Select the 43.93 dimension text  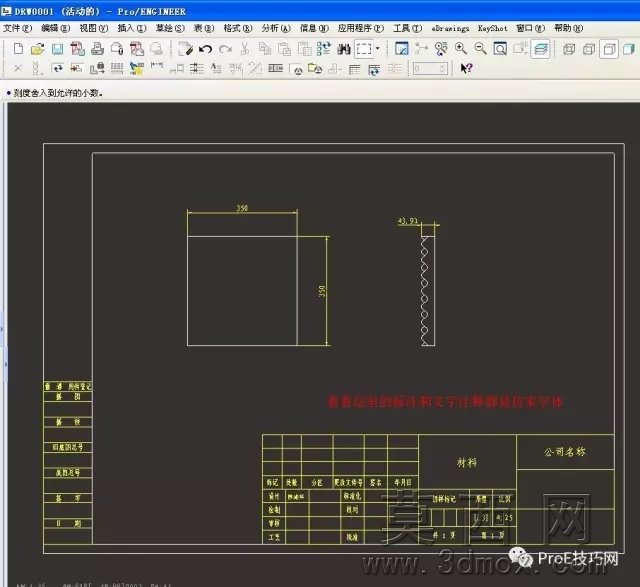click(x=408, y=221)
